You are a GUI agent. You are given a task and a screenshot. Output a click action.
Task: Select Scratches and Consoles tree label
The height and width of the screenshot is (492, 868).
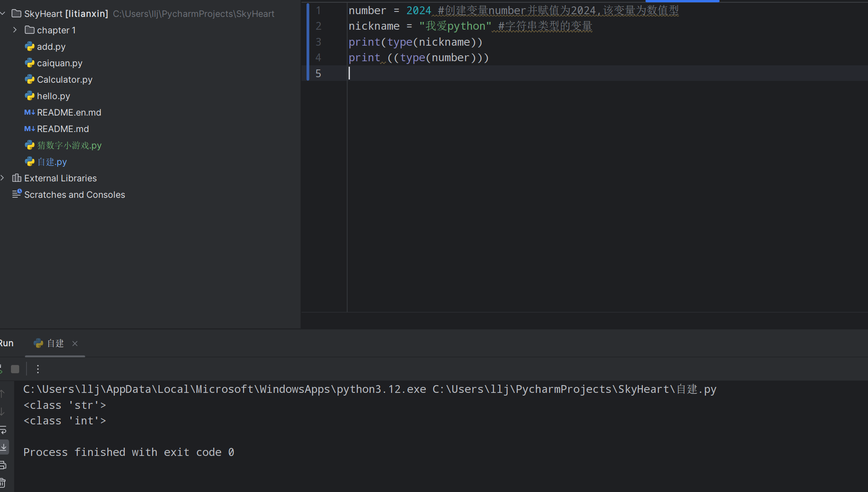tap(74, 195)
